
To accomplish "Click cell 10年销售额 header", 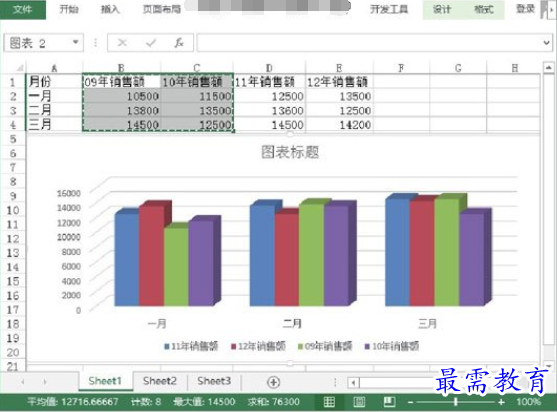I will (x=197, y=82).
